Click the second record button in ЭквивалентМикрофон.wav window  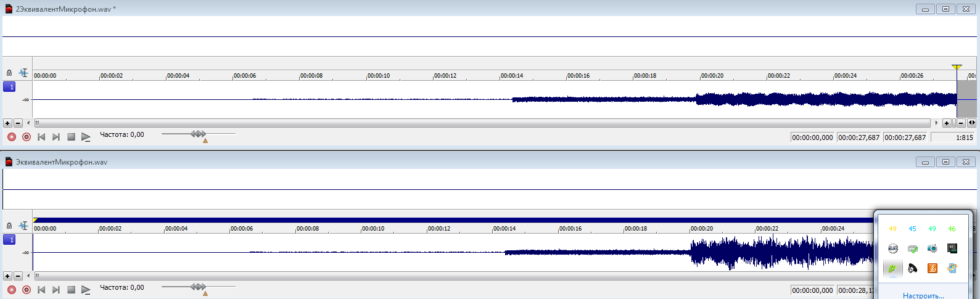[x=27, y=290]
